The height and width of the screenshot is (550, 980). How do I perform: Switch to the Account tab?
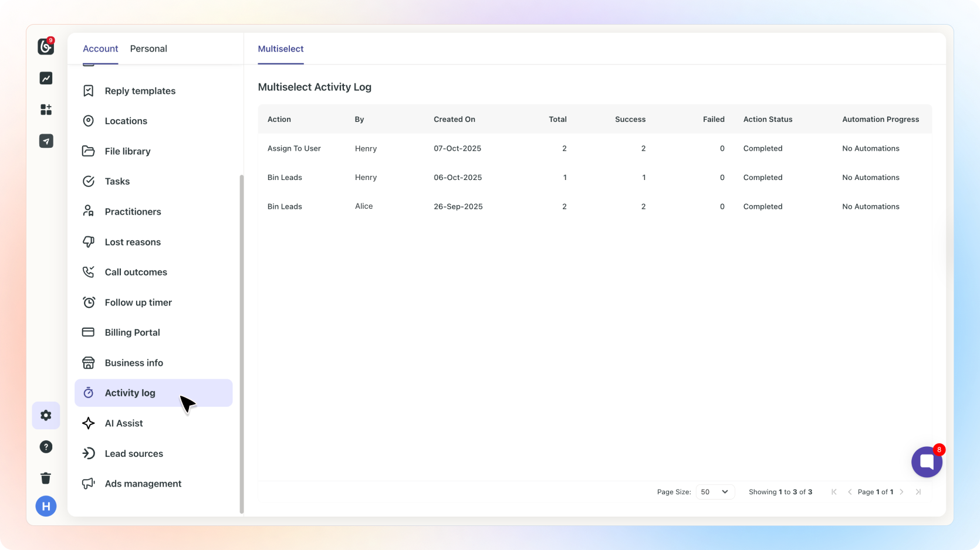pyautogui.click(x=100, y=49)
